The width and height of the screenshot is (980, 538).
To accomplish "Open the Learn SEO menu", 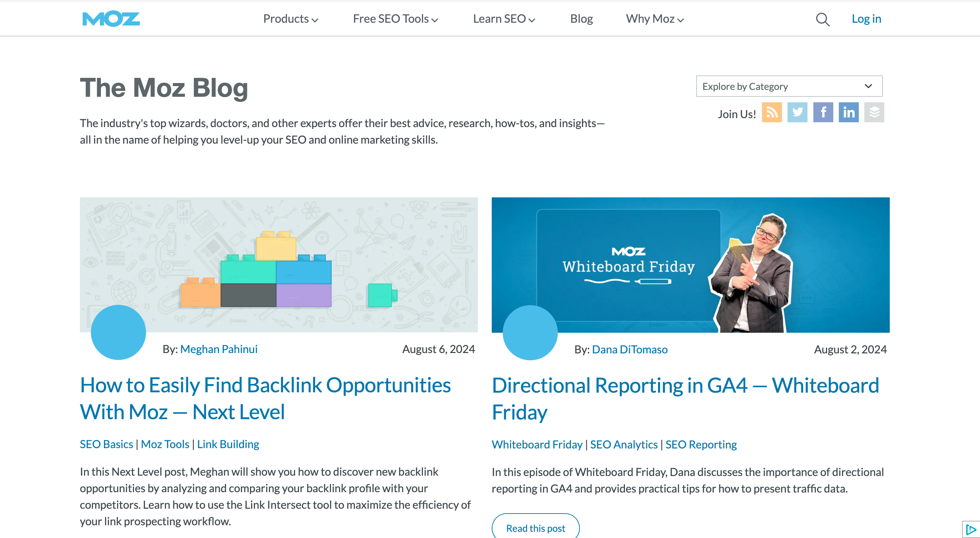I will coord(504,18).
